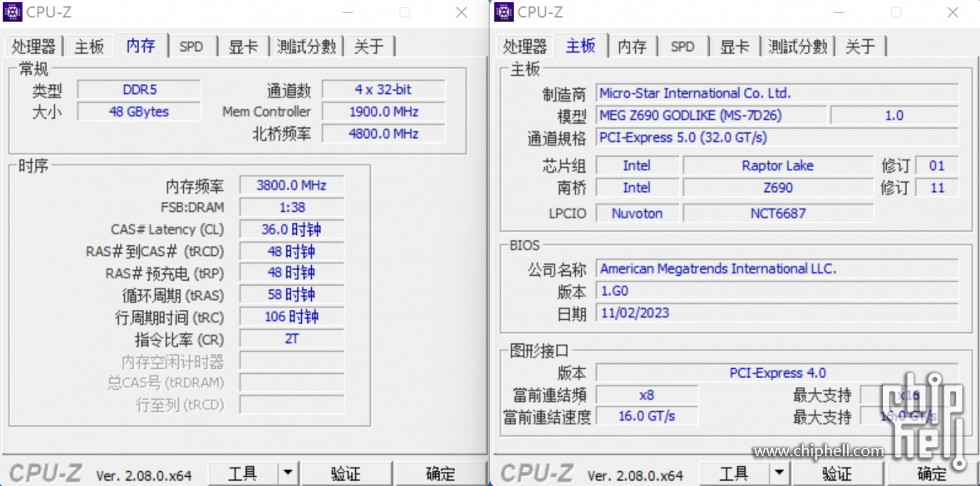
Task: Click tRAS 58 时钟 value
Action: pyautogui.click(x=292, y=294)
